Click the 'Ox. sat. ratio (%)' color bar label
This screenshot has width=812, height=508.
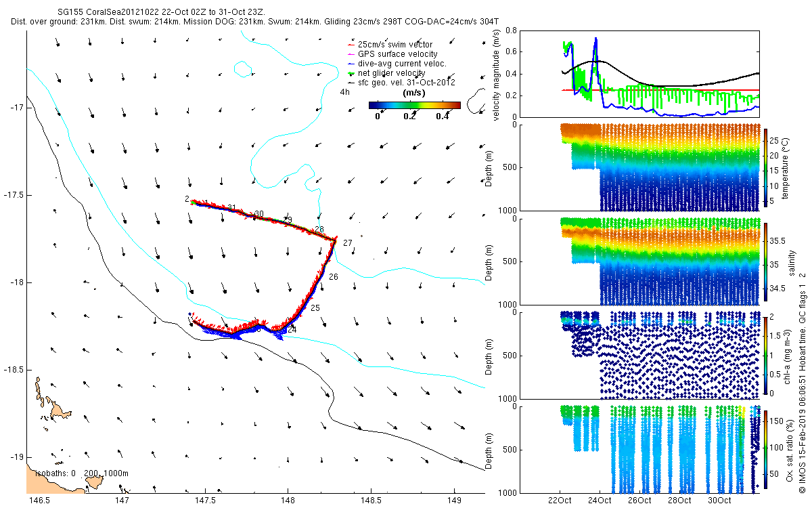[x=790, y=449]
